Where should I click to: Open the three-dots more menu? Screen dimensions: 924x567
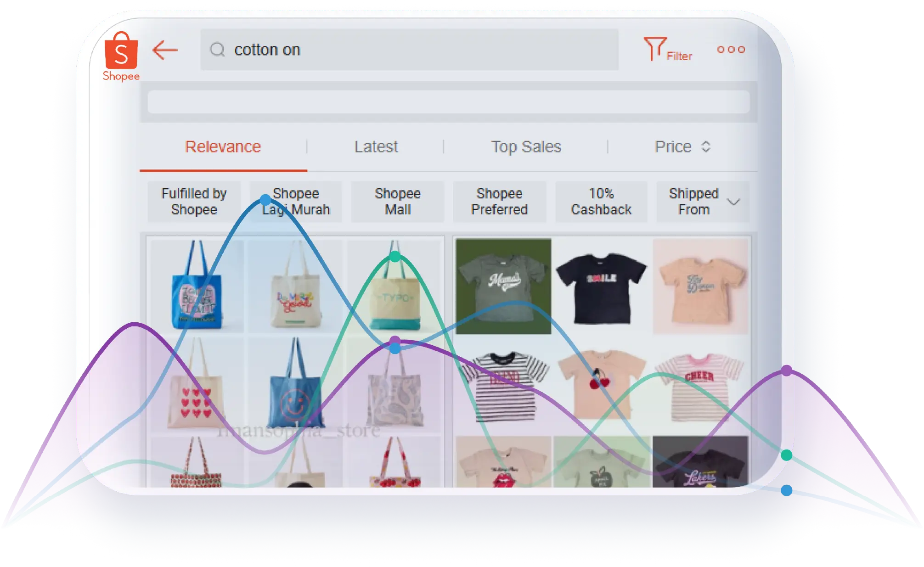coord(731,50)
